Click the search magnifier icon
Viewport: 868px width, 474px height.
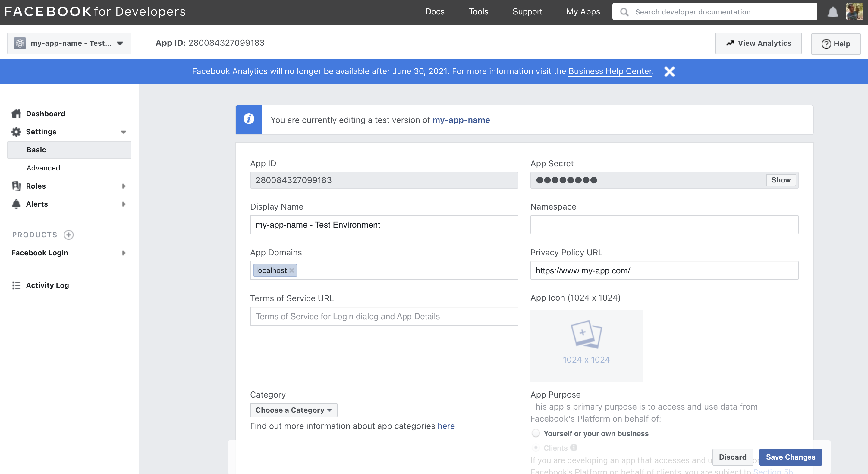pyautogui.click(x=624, y=12)
